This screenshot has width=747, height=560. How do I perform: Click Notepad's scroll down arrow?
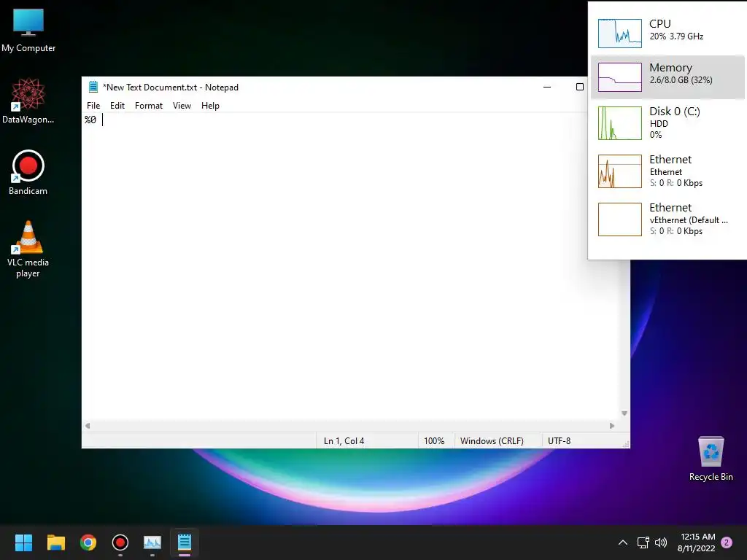[x=624, y=413]
